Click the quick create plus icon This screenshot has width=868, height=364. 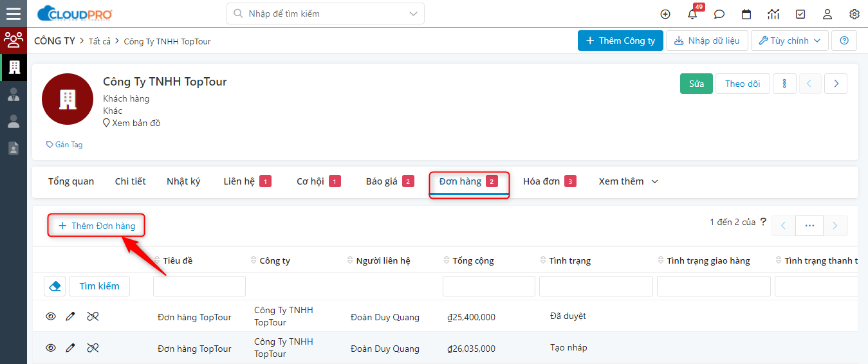tap(665, 14)
